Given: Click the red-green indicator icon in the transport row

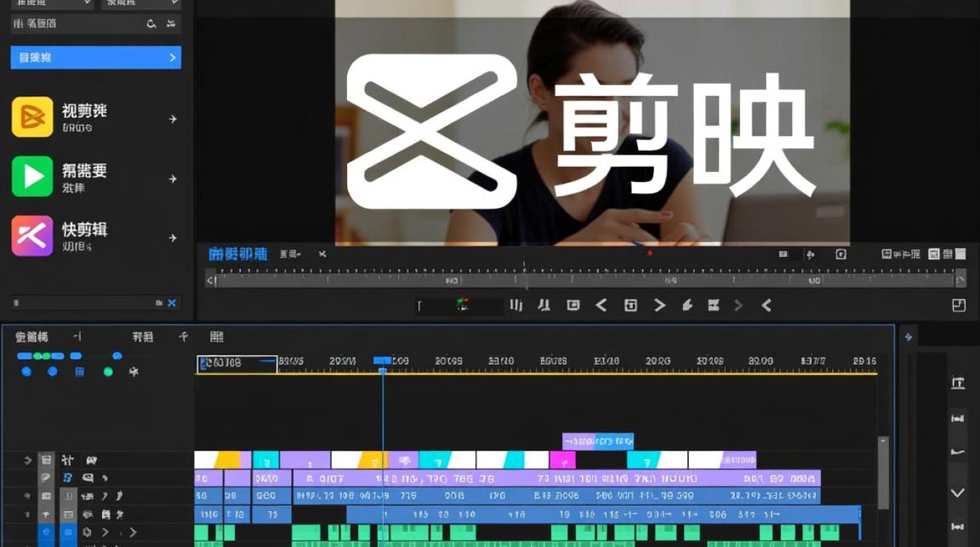Looking at the screenshot, I should [x=462, y=306].
